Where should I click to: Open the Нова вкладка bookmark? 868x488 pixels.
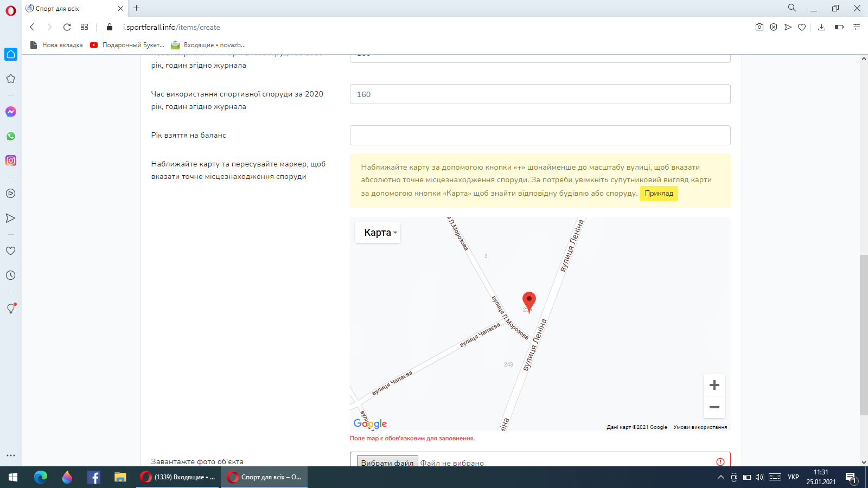[x=56, y=45]
